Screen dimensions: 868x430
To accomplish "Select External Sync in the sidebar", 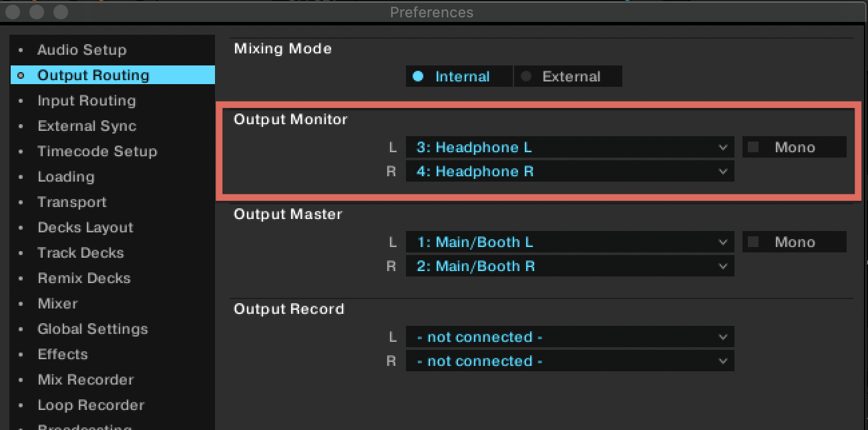I will (x=87, y=126).
